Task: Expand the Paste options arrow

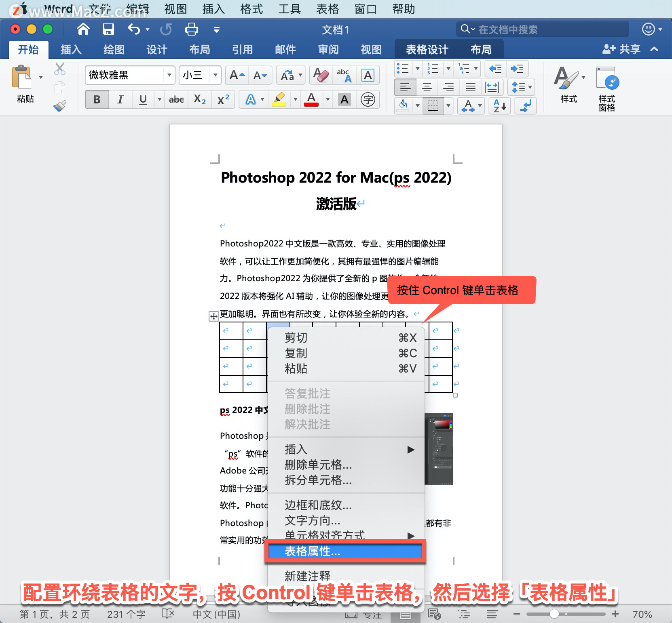Action: (41, 77)
